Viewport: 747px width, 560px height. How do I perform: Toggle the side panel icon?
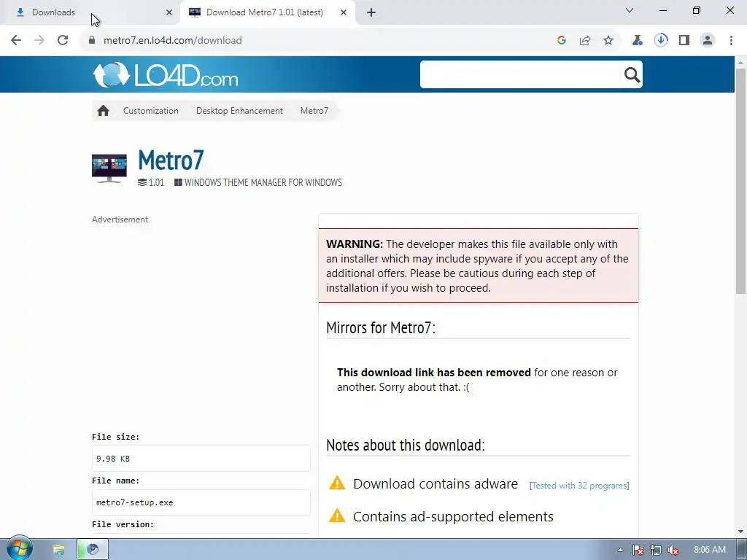pos(684,41)
